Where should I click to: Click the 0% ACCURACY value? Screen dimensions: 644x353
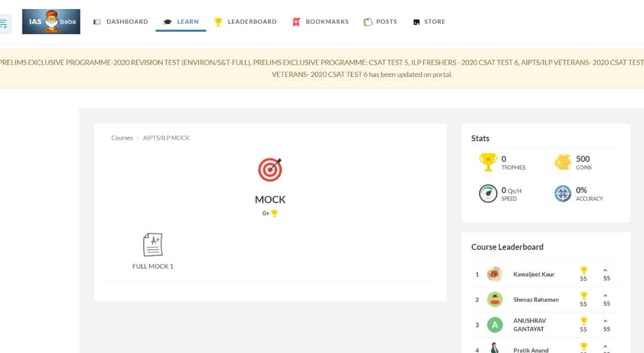pyautogui.click(x=589, y=194)
